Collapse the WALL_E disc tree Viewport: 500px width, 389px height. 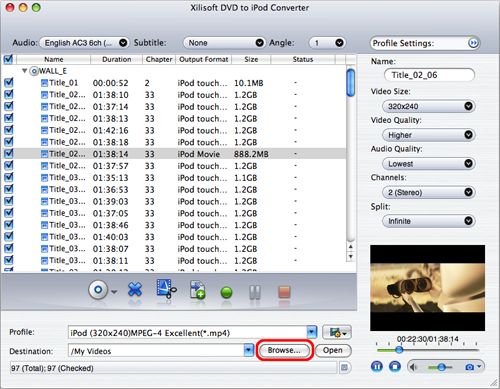(24, 71)
